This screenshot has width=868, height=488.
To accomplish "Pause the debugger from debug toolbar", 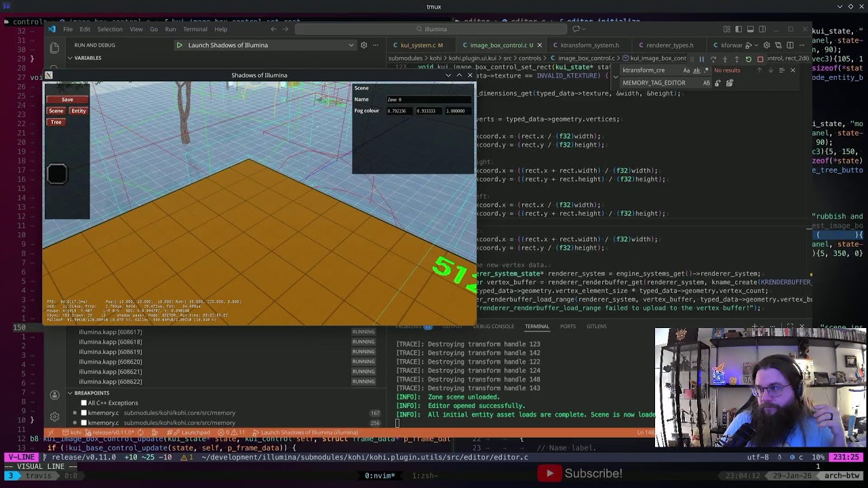I will (x=702, y=59).
